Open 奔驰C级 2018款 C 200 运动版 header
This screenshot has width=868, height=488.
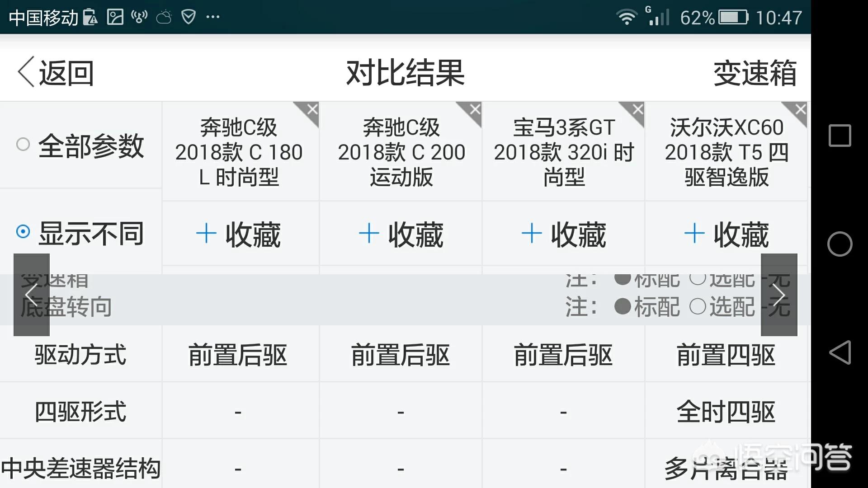coord(401,152)
